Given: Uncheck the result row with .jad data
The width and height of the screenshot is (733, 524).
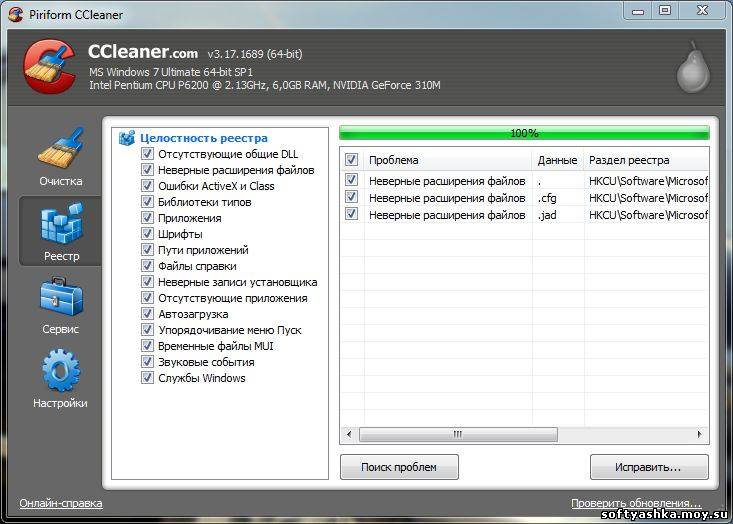Looking at the screenshot, I should 352,214.
